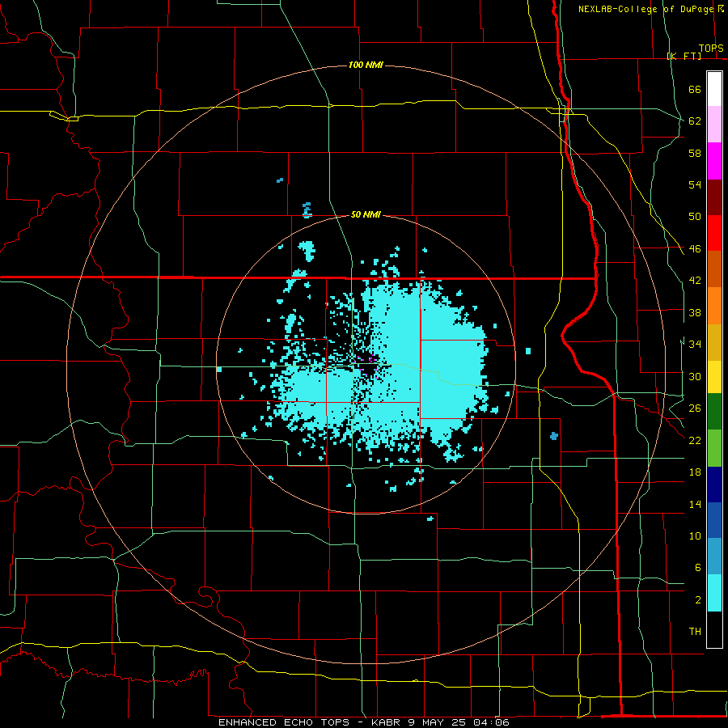Screen dimensions: 728x728
Task: Click the legend value "54"
Action: [x=695, y=184]
